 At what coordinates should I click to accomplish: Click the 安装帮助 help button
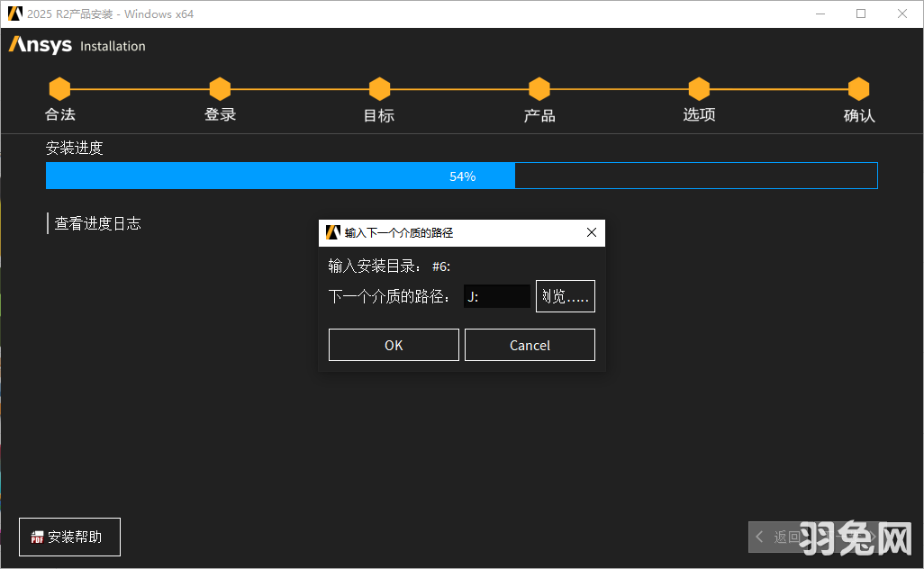[x=69, y=537]
